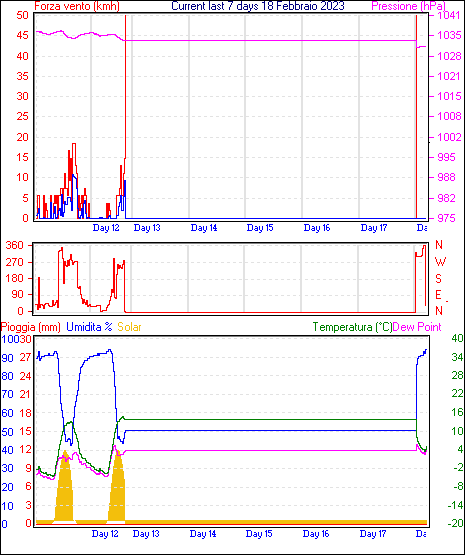Click 'Day 13' under the temperature chart
This screenshot has height=559, width=467.
click(x=146, y=534)
